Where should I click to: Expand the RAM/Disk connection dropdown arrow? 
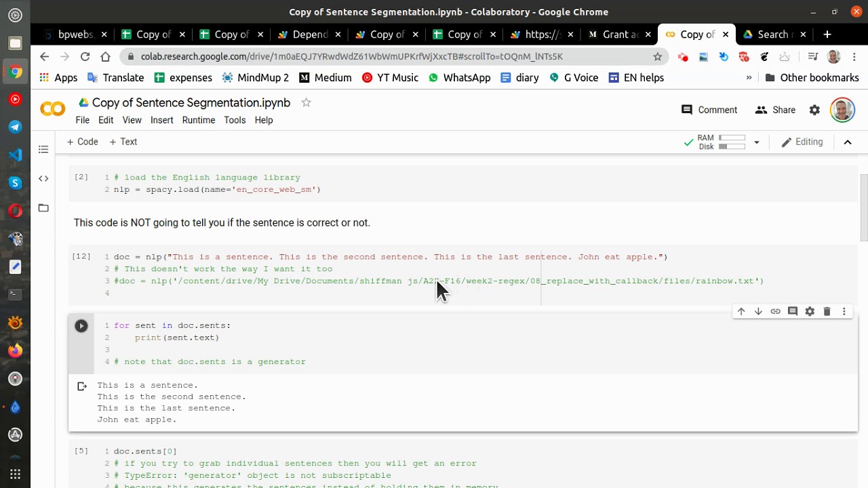pyautogui.click(x=756, y=142)
